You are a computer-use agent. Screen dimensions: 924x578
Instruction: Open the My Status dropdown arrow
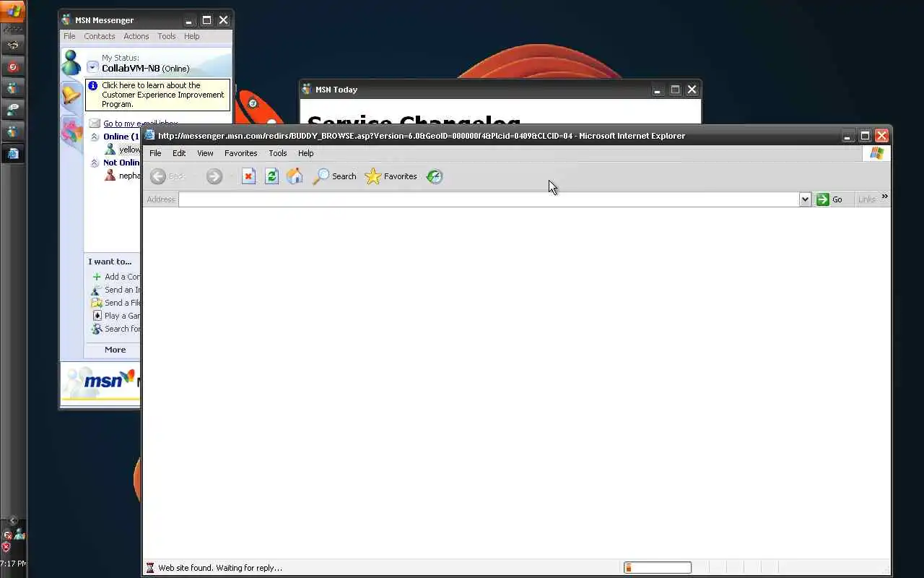[x=92, y=67]
